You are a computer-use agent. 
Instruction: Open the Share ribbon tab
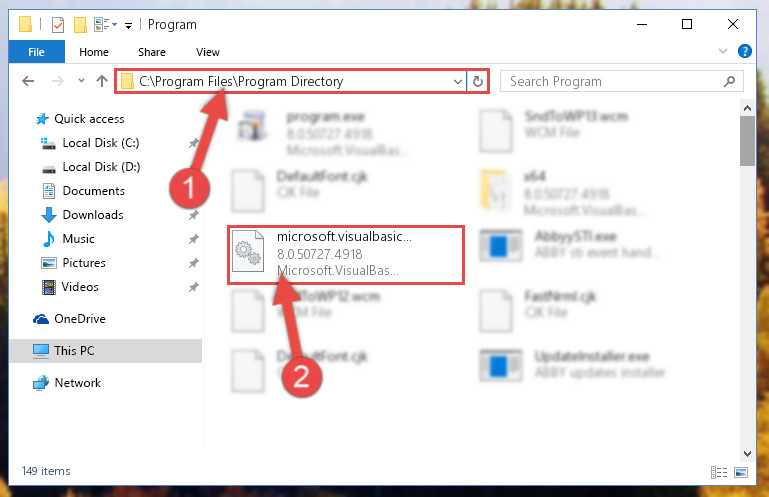point(152,52)
